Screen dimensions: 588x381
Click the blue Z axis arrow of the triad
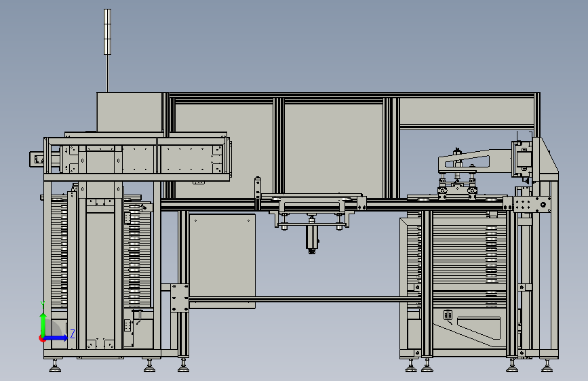[56, 338]
